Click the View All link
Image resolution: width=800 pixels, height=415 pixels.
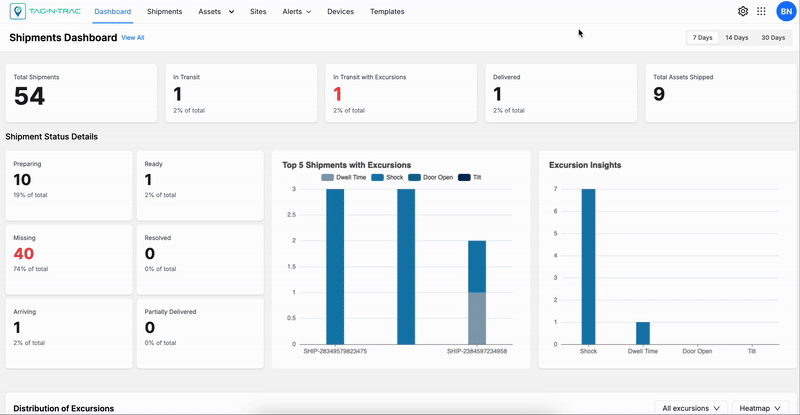(x=133, y=38)
